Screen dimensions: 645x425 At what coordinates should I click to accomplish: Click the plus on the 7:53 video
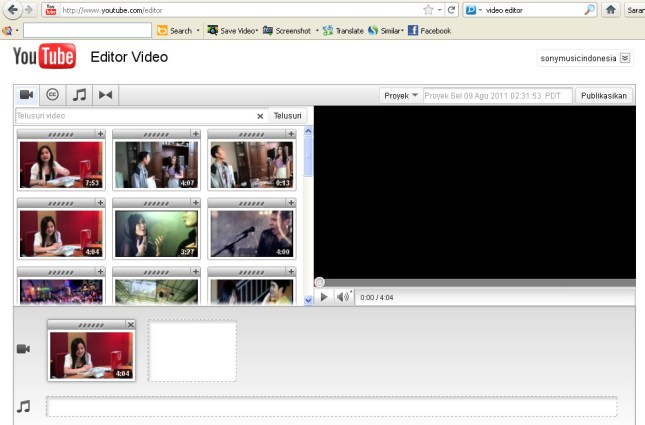coord(99,133)
